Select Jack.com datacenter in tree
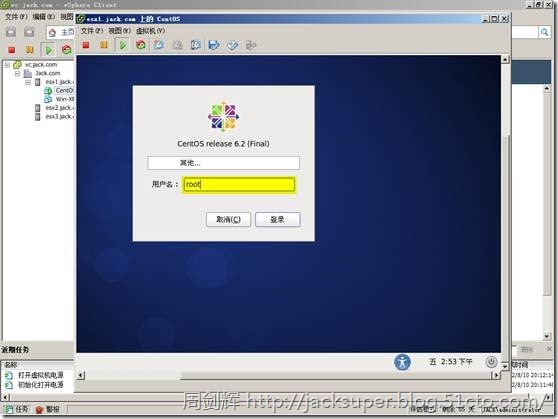The width and height of the screenshot is (558, 419). [47, 73]
